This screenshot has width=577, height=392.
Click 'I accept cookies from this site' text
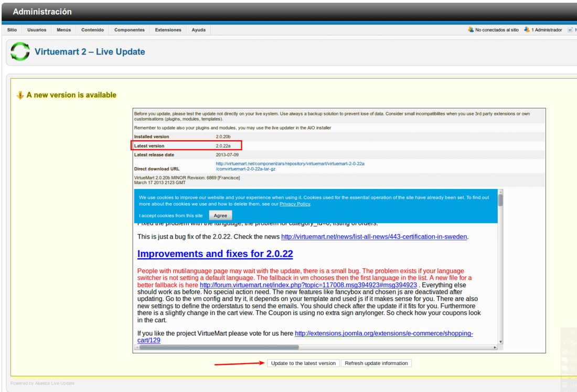(x=171, y=216)
